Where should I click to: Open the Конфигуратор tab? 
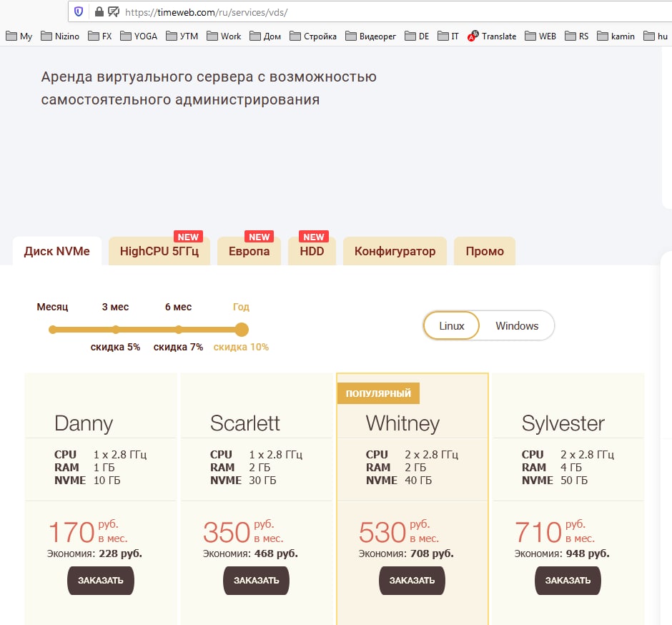[395, 251]
